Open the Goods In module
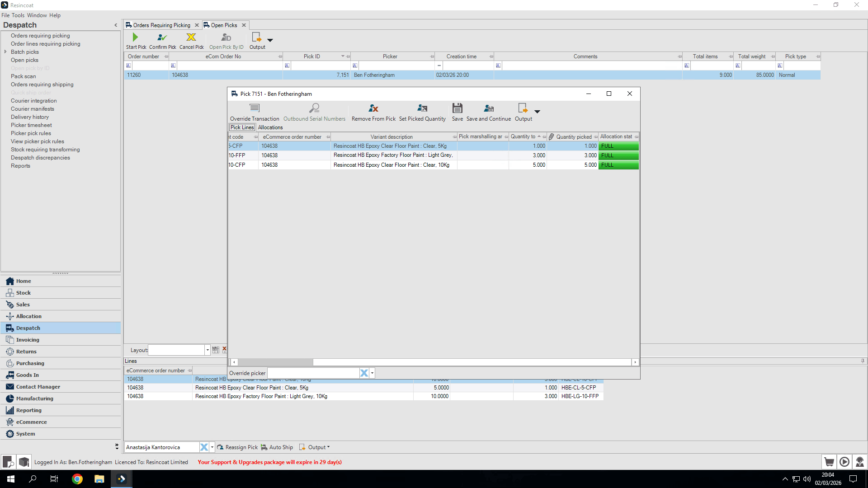Image resolution: width=868 pixels, height=488 pixels. click(61, 375)
